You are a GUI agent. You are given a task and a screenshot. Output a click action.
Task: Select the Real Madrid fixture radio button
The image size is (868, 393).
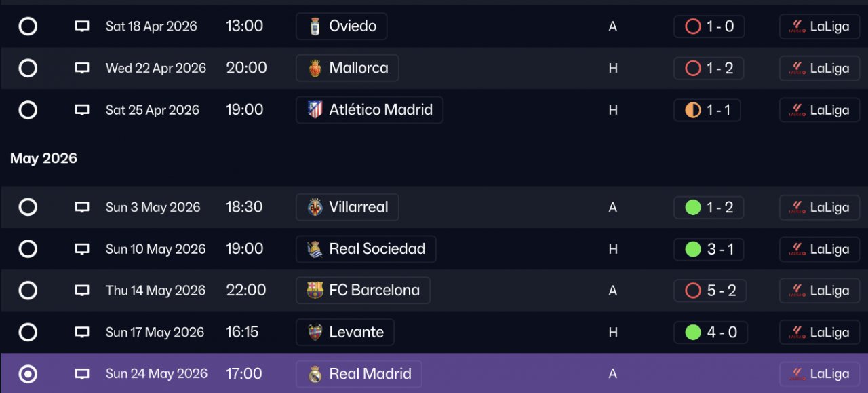(28, 374)
